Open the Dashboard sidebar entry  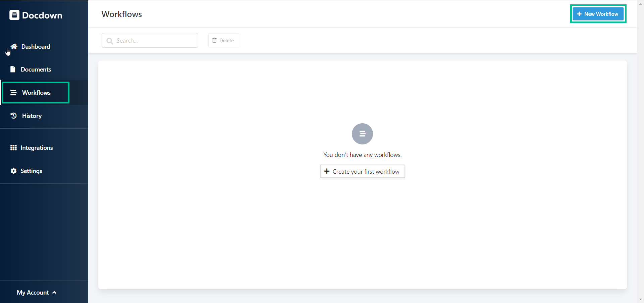tap(36, 46)
